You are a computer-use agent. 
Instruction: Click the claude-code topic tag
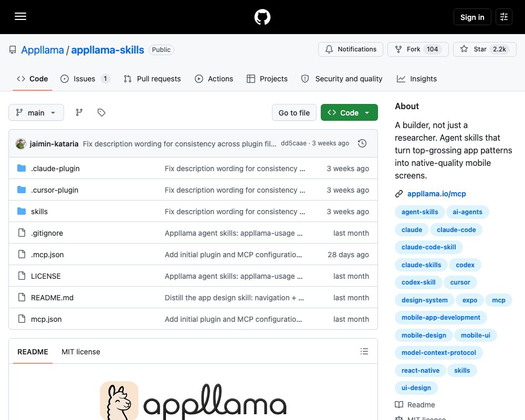(x=456, y=230)
